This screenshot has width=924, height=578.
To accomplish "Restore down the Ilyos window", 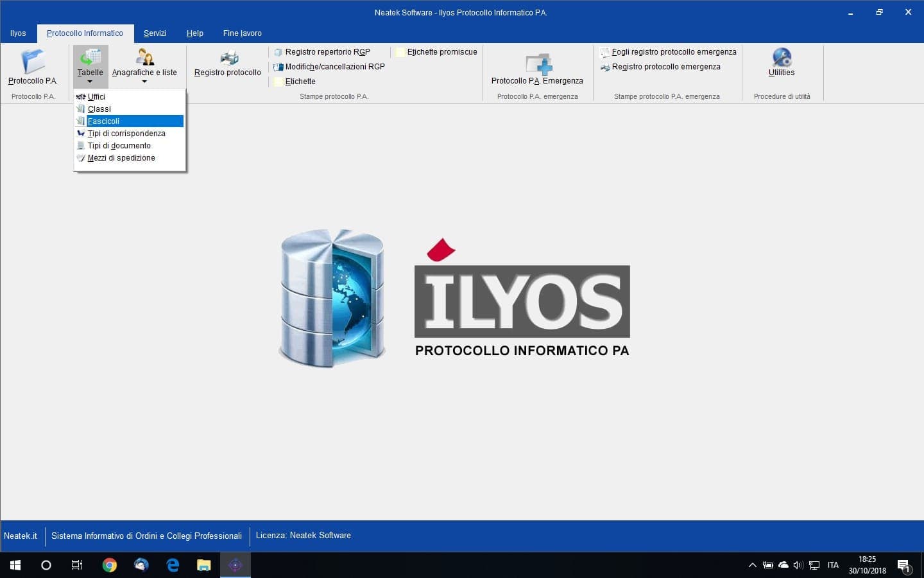I will (880, 12).
